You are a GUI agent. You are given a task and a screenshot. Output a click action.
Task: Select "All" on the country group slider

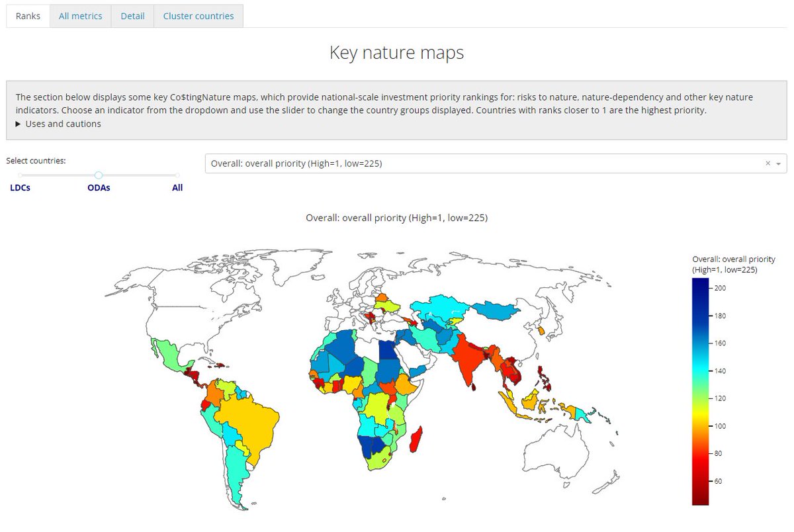(177, 175)
